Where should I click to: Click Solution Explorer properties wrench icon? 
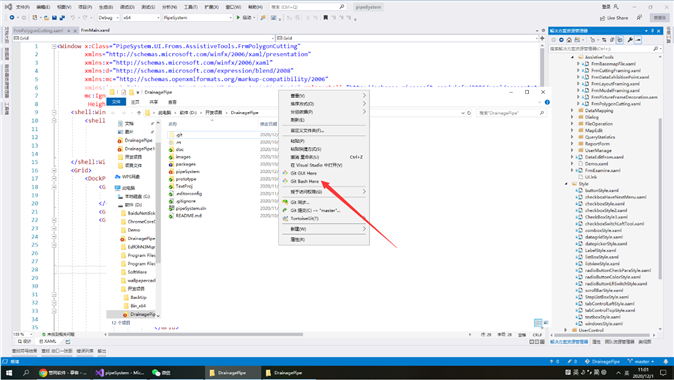tap(630, 40)
